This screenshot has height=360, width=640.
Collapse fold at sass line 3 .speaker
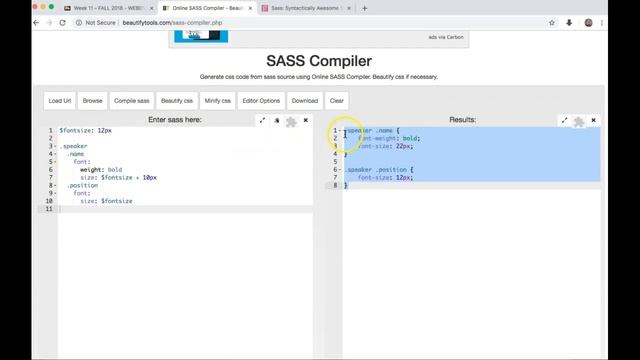pos(56,146)
